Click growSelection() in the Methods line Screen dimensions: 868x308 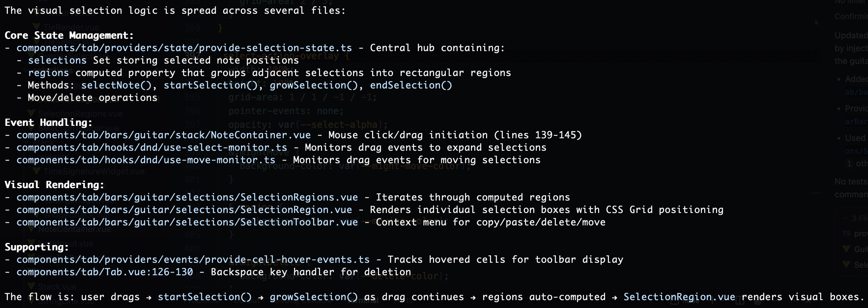coord(313,85)
